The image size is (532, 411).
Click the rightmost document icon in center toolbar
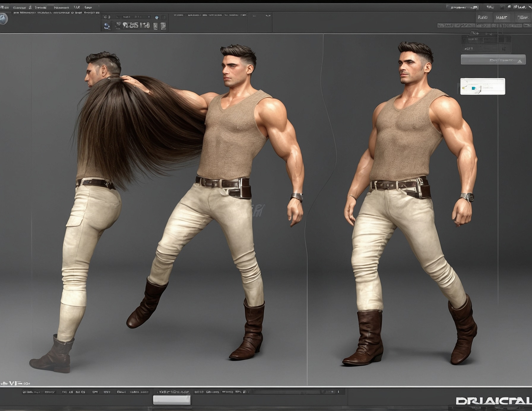[x=163, y=26]
